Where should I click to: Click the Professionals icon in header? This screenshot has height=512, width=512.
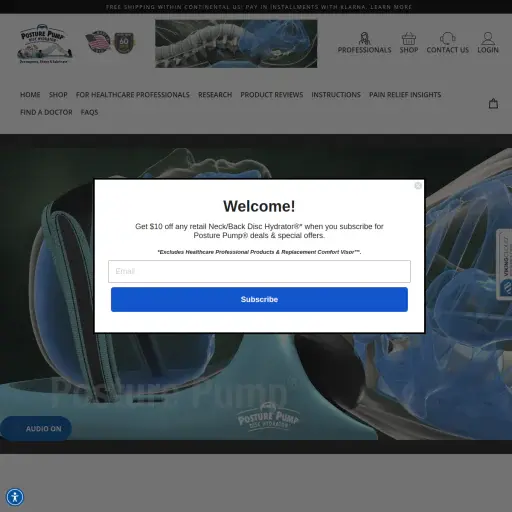[364, 38]
